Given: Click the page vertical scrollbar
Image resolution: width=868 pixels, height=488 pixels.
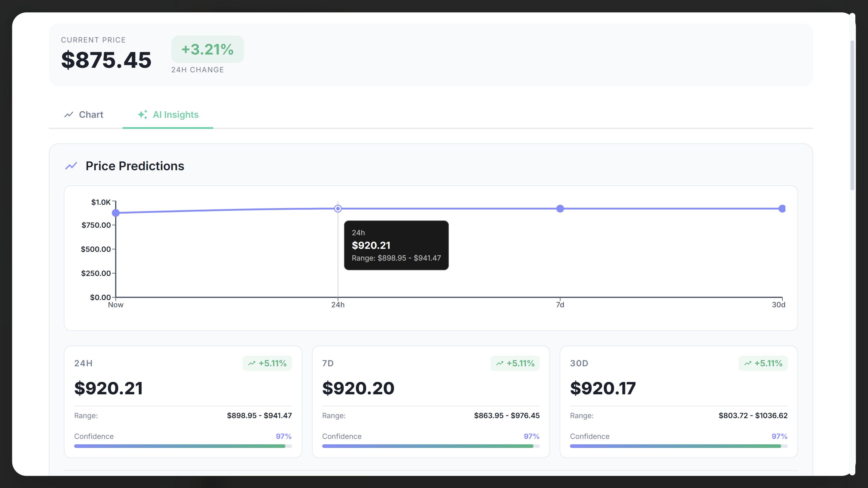Looking at the screenshot, I should (852, 114).
